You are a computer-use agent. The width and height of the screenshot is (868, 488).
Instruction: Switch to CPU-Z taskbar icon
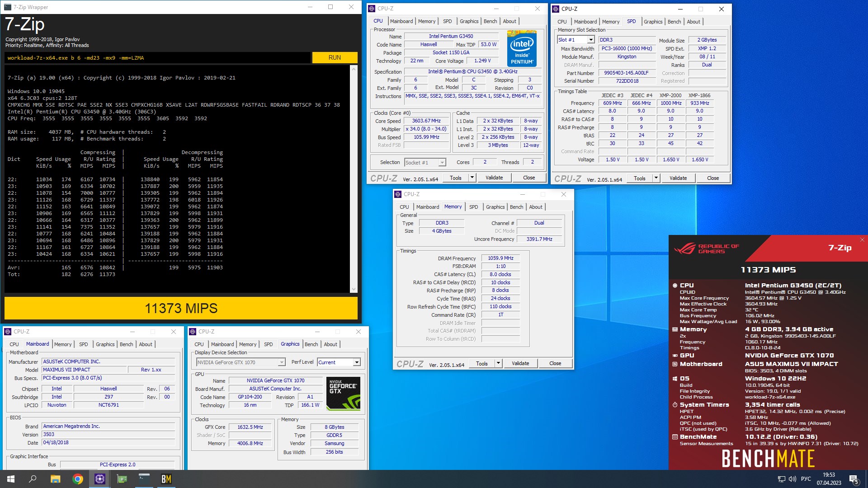pos(100,479)
